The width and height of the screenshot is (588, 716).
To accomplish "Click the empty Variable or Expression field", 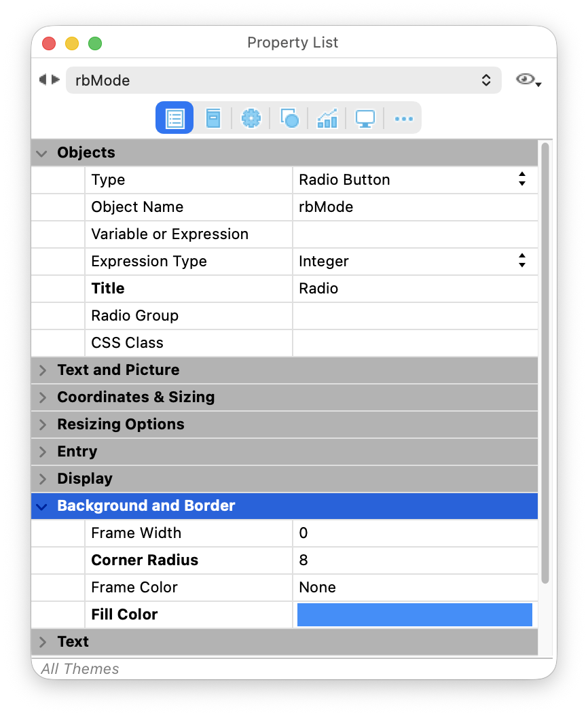I will [x=415, y=234].
